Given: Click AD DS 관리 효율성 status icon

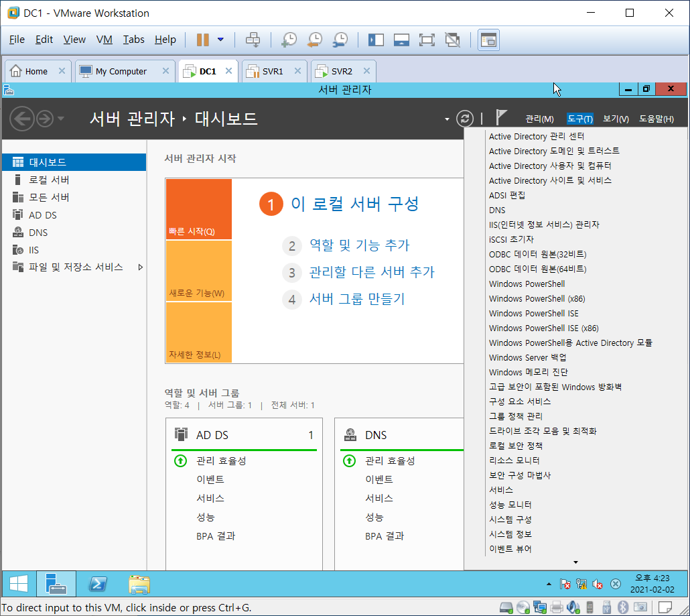Looking at the screenshot, I should [180, 460].
